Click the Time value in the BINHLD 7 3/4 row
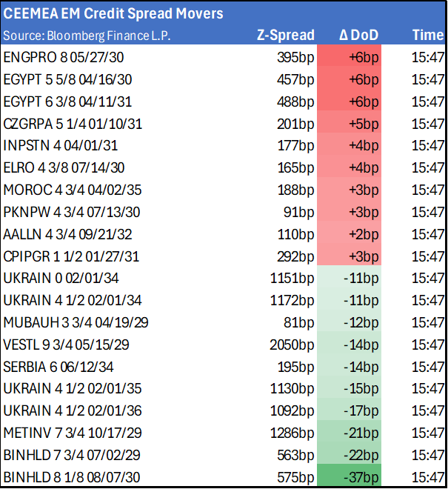The image size is (448, 489). coord(427,457)
